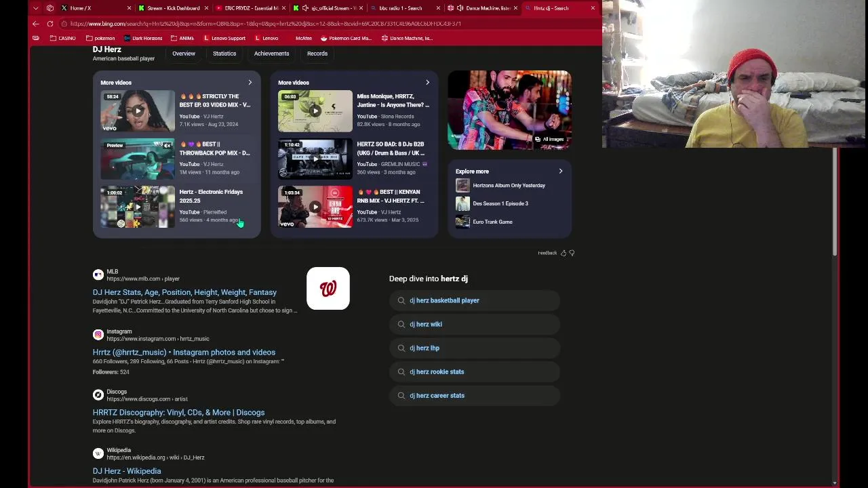Click the Instagram favicon icon
Viewport: 868px width, 488px height.
(x=98, y=335)
